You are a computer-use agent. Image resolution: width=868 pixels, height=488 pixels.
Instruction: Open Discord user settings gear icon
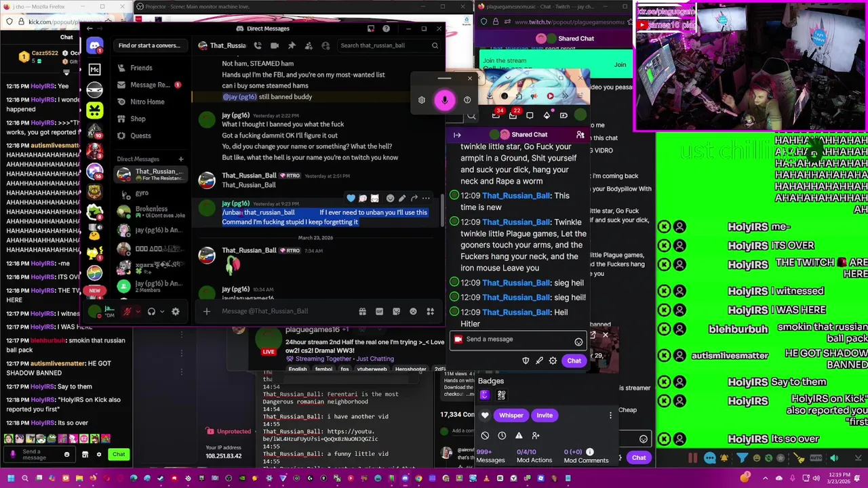coord(176,311)
